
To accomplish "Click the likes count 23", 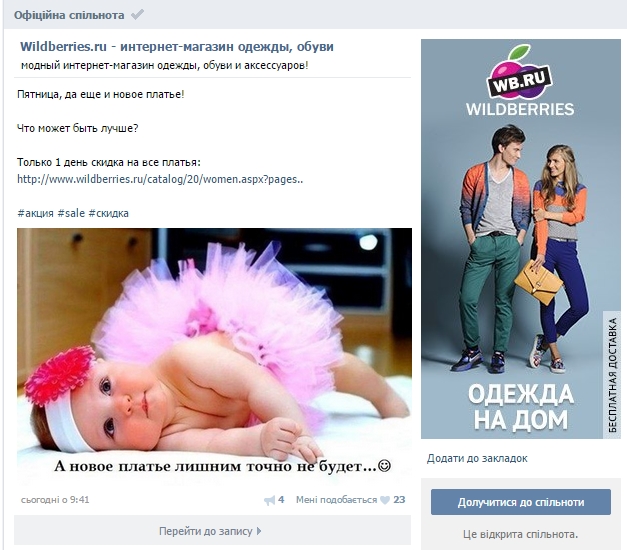I will pos(399,500).
